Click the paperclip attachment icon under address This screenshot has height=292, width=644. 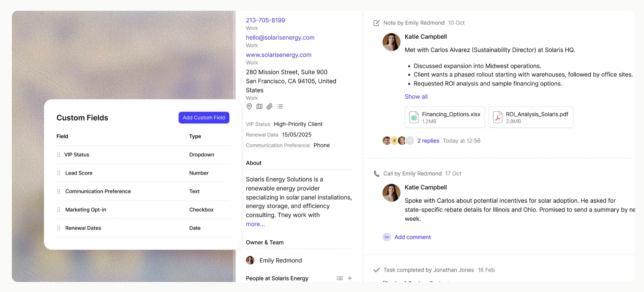pyautogui.click(x=270, y=106)
